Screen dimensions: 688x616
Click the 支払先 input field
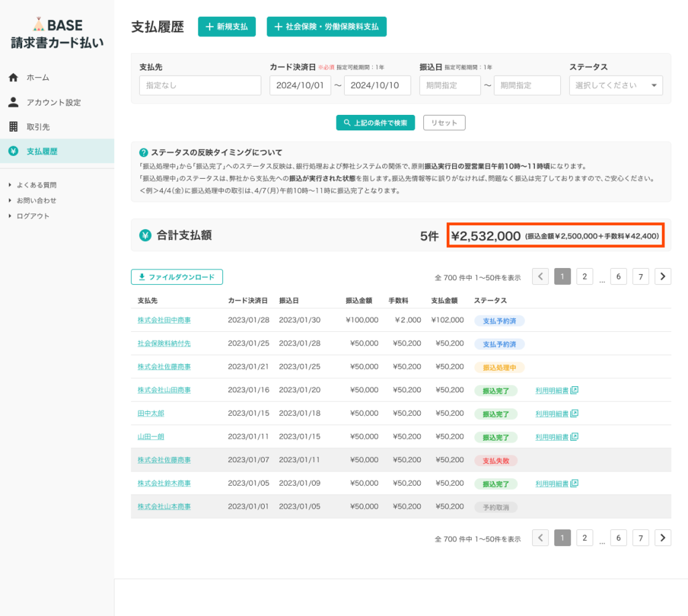pos(200,85)
